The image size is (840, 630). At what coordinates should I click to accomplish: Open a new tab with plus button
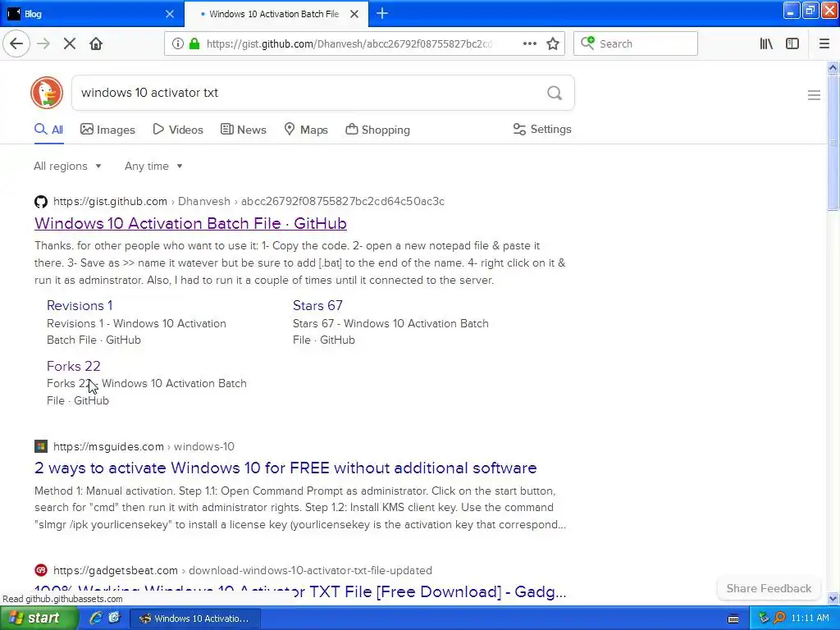[x=382, y=14]
